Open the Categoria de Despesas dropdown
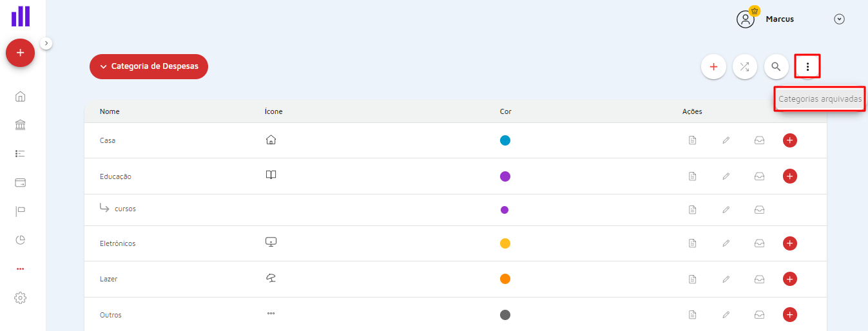Viewport: 868px width, 331px height. [x=149, y=66]
